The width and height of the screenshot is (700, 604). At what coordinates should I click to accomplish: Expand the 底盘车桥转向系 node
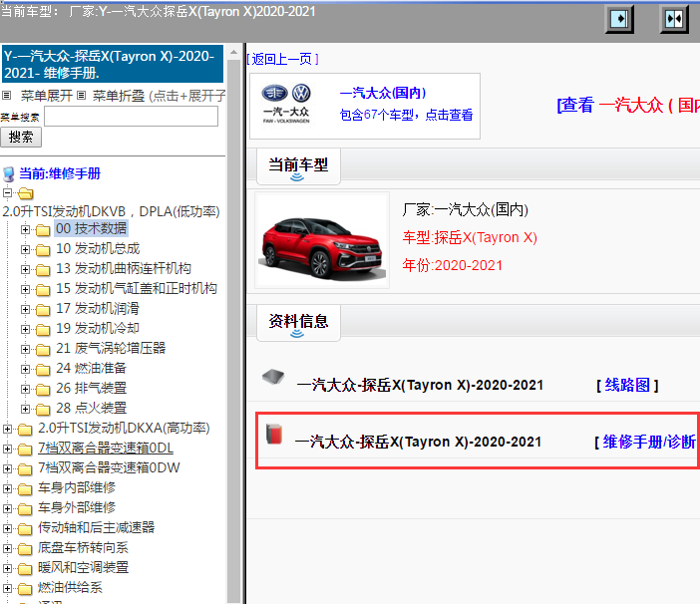[x=7, y=549]
